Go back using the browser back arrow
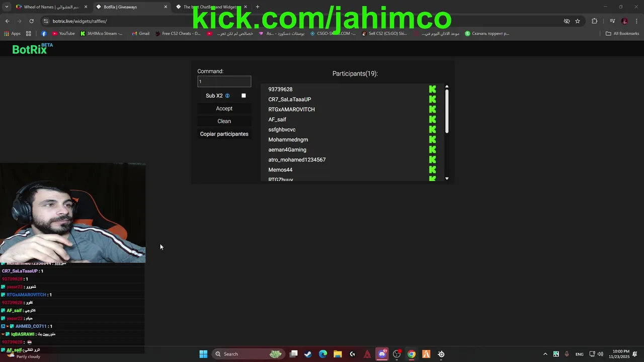644x362 pixels. (7, 21)
